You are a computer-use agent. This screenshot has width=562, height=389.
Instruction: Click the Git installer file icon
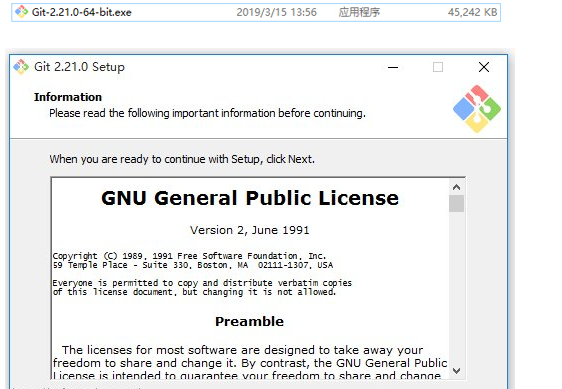coord(21,12)
